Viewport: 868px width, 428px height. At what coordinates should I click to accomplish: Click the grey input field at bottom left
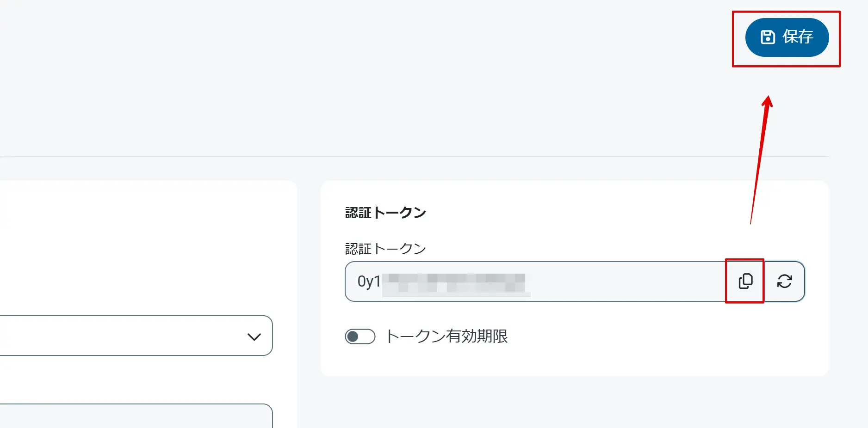point(134,418)
